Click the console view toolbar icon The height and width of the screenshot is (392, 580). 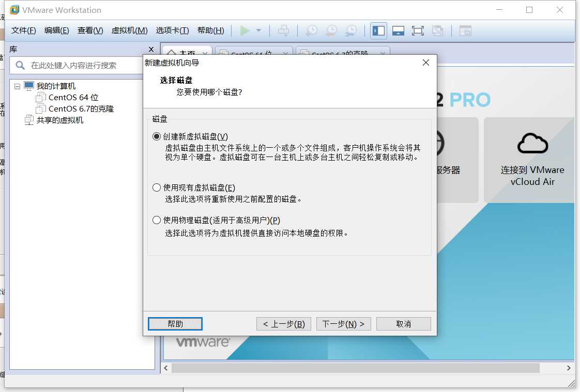(x=465, y=30)
